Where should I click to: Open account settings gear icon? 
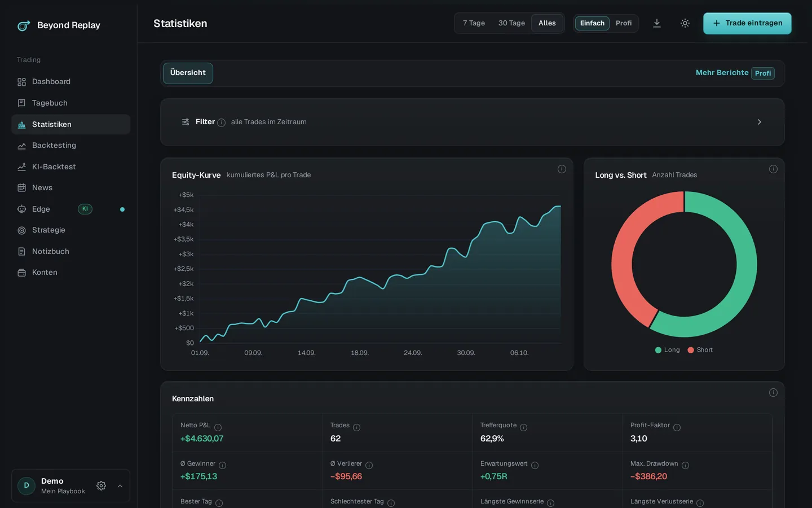pyautogui.click(x=101, y=486)
